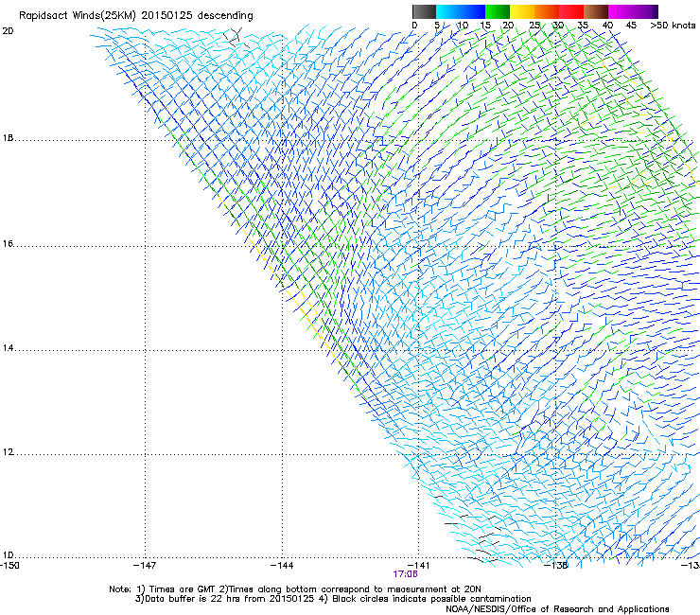Click the title 'Rapidscat Winds(25KM) 20150125 descending'

[135, 16]
